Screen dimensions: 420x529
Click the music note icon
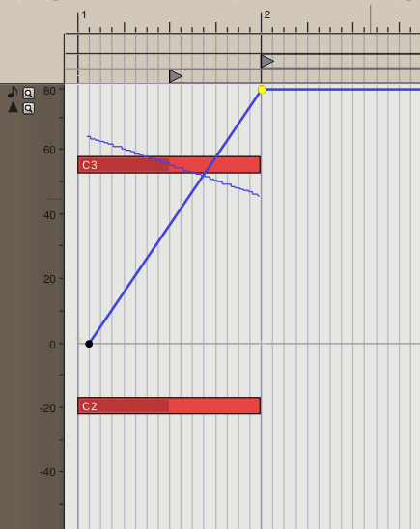[13, 92]
